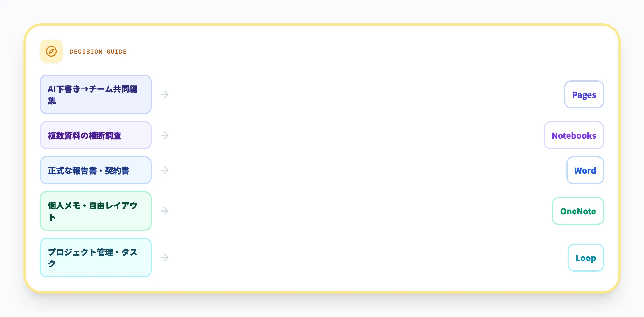This screenshot has height=317, width=644.
Task: Click the green OneNote label text
Action: [x=578, y=212]
